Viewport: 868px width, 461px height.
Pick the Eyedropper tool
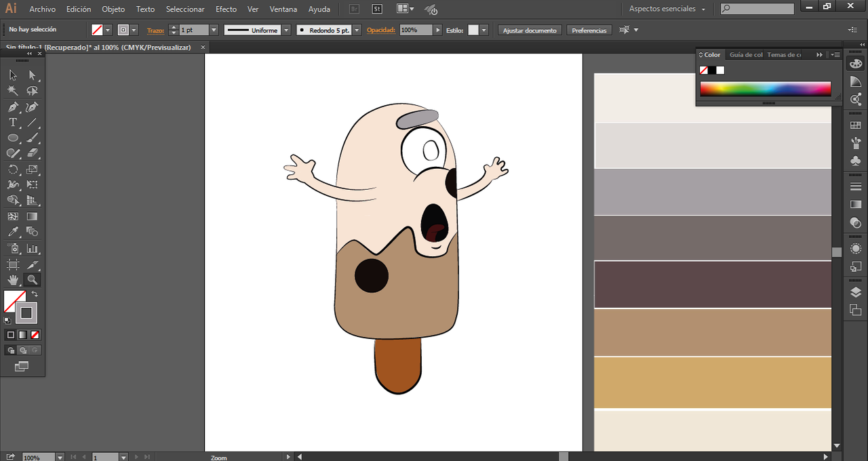pos(13,233)
